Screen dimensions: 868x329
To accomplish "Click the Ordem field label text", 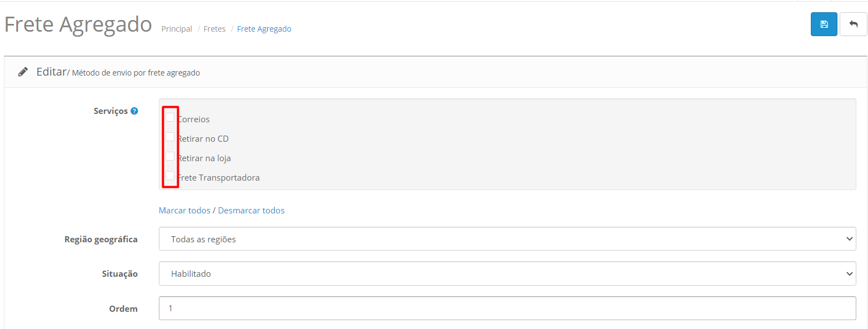I will 123,308.
